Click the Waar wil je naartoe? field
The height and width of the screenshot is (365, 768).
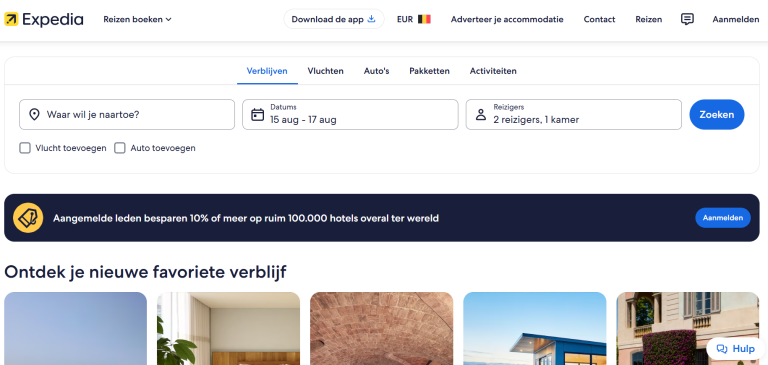tap(127, 115)
